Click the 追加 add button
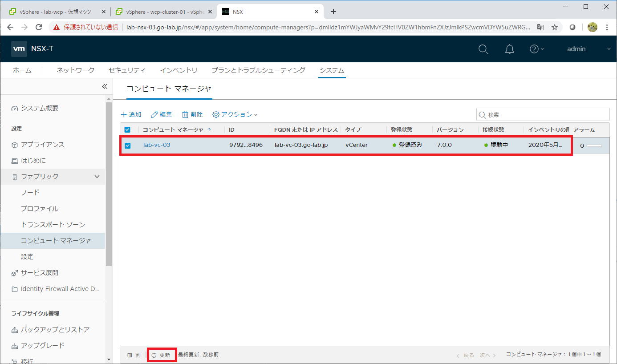 coord(131,114)
